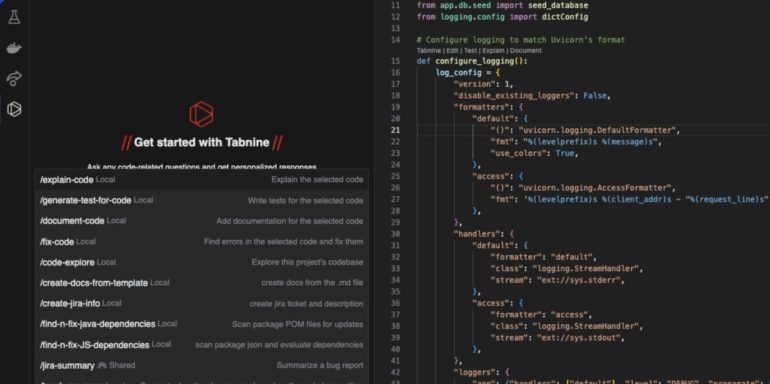Image resolution: width=770 pixels, height=384 pixels.
Task: Click the Document code lens link
Action: point(525,51)
